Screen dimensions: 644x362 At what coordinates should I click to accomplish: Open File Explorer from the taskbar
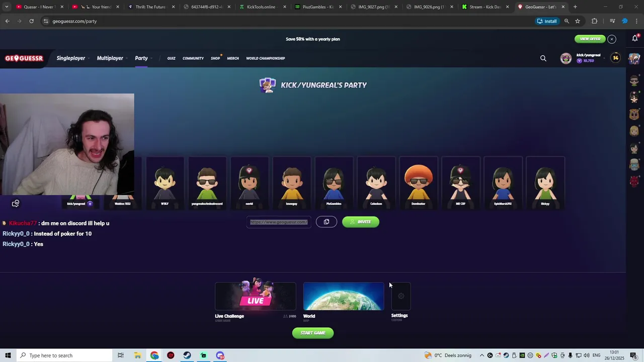pyautogui.click(x=137, y=355)
